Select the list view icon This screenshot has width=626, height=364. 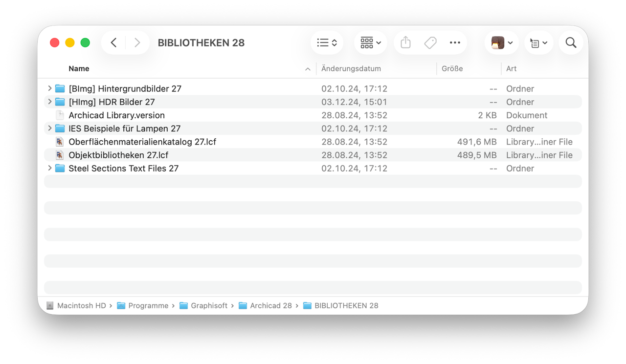[323, 43]
